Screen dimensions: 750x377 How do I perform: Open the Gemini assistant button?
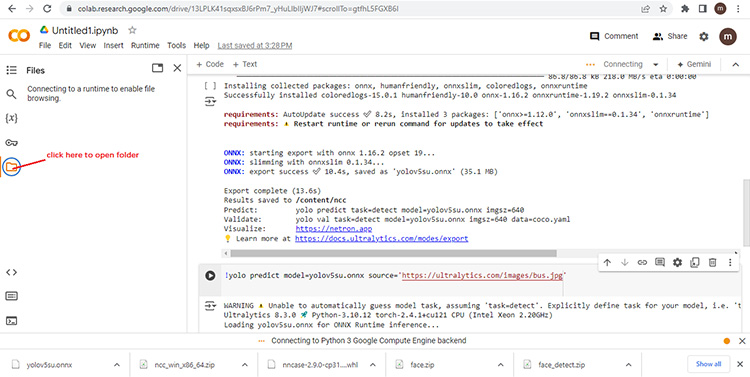coord(694,64)
